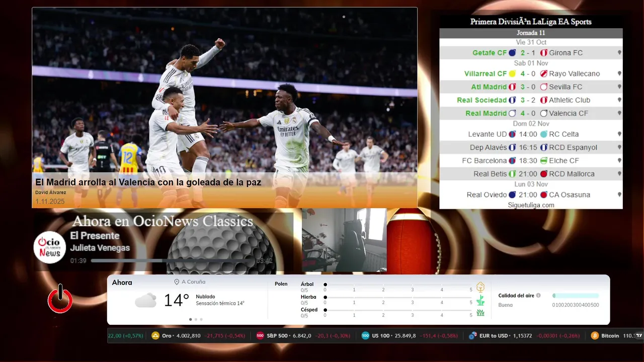The height and width of the screenshot is (362, 644).
Task: Click the 14° temperature reading
Action: (x=177, y=300)
